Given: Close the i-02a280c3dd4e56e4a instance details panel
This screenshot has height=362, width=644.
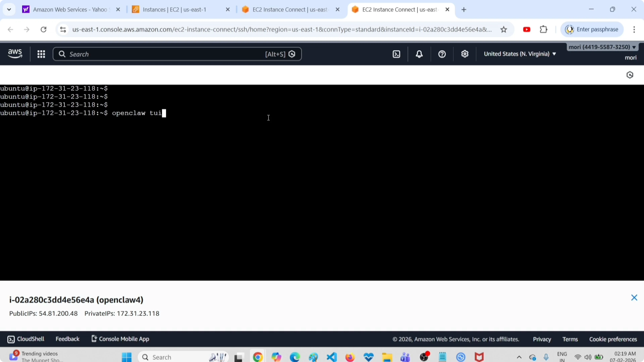Looking at the screenshot, I should click(634, 297).
